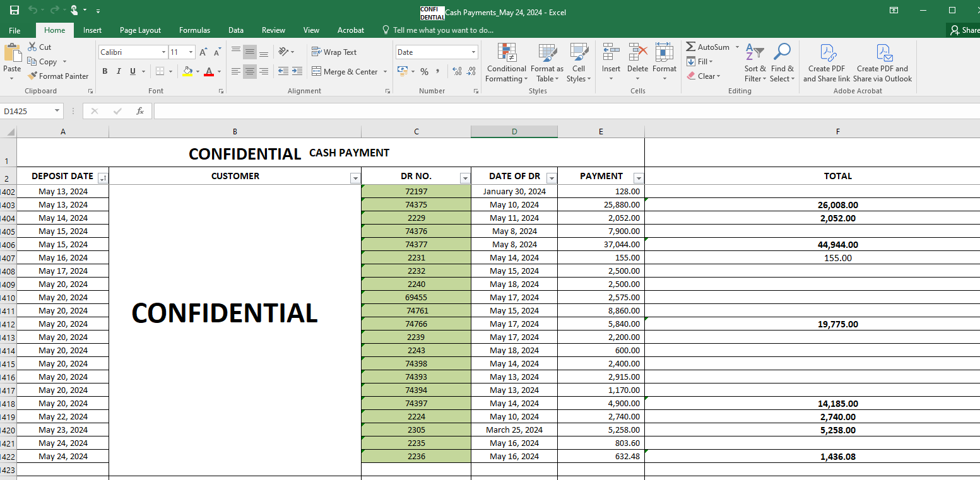Open DEPOSIT DATE column filter dropdown

pyautogui.click(x=103, y=178)
